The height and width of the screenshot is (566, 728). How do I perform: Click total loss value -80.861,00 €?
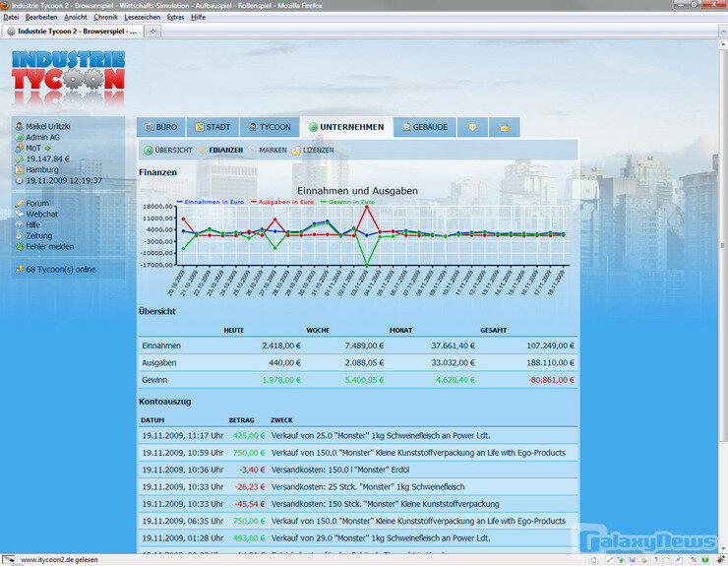click(551, 380)
